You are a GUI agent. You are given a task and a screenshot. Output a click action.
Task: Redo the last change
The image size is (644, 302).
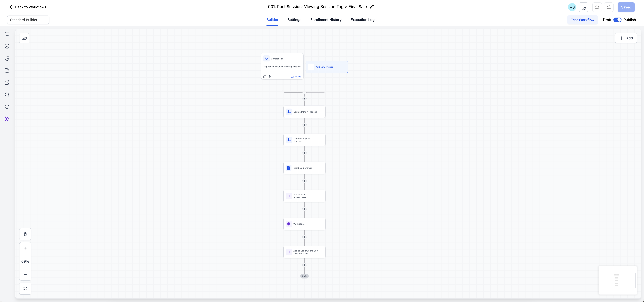click(x=609, y=7)
